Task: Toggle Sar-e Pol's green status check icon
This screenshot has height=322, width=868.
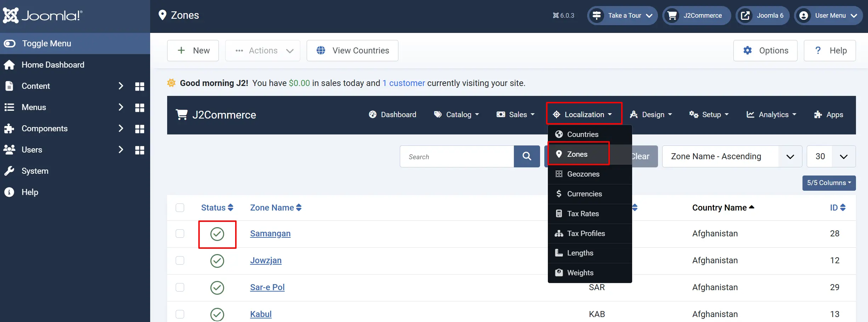Action: (x=217, y=288)
